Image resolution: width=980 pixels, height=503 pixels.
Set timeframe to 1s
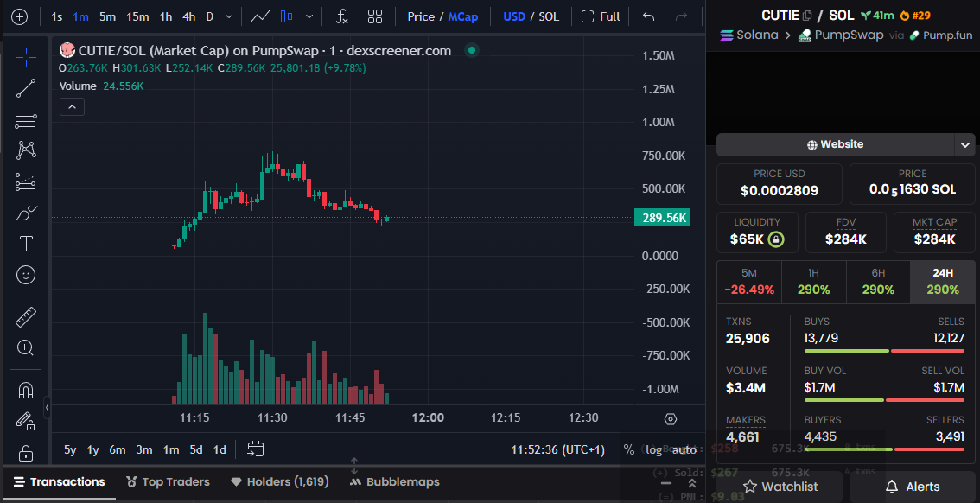[57, 17]
